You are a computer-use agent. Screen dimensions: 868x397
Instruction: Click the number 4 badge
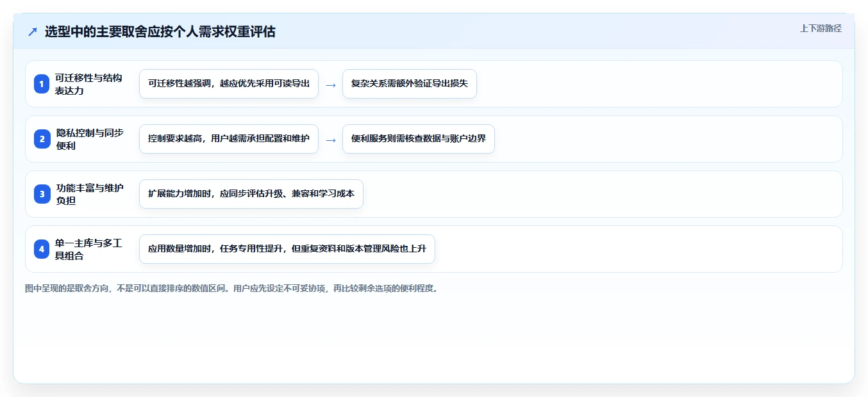pyautogui.click(x=42, y=249)
